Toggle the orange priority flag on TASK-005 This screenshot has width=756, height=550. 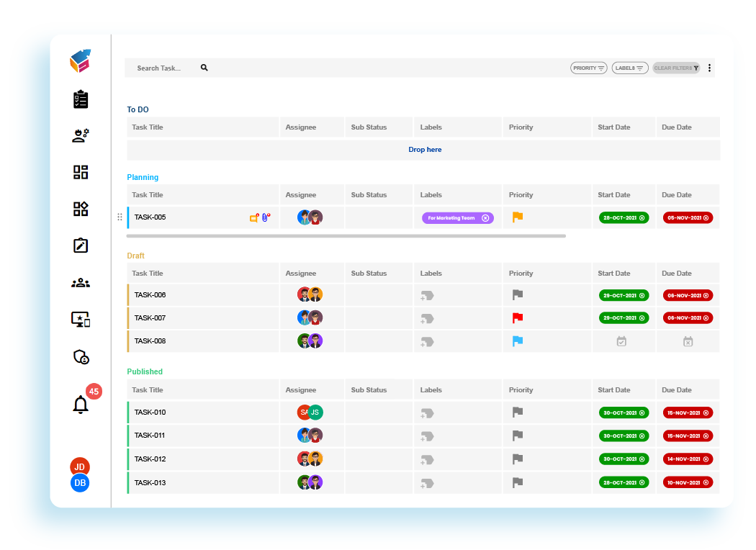coord(518,217)
